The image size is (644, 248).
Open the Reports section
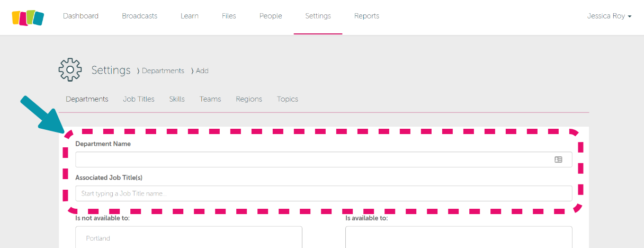point(366,16)
